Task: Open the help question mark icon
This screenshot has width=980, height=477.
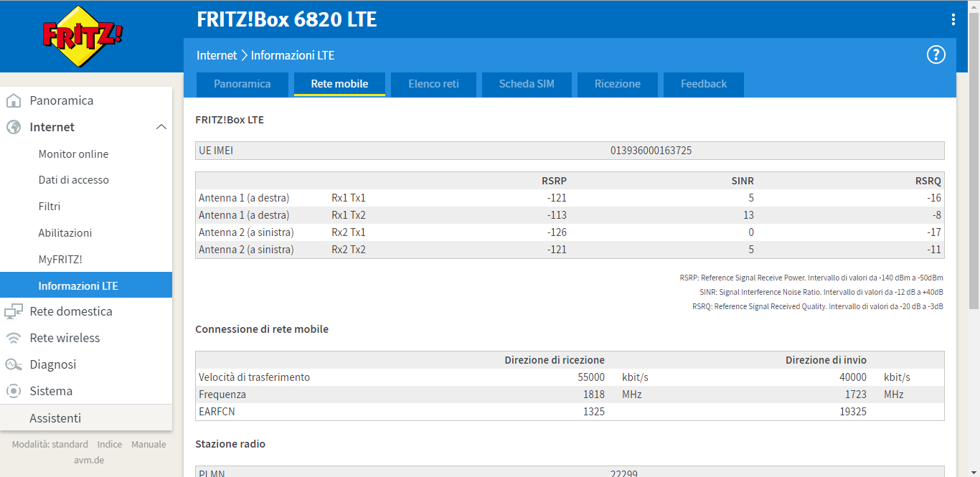Action: point(936,55)
